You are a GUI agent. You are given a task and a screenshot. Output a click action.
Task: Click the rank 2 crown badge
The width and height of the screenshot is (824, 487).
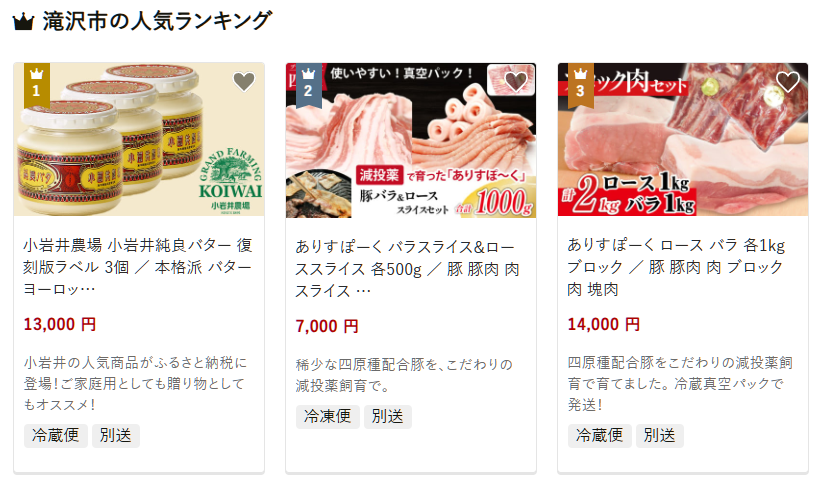point(308,85)
